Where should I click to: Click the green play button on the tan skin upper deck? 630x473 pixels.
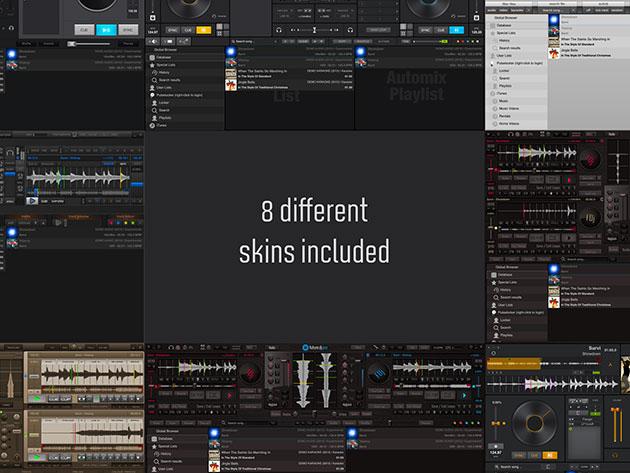[x=37, y=399]
